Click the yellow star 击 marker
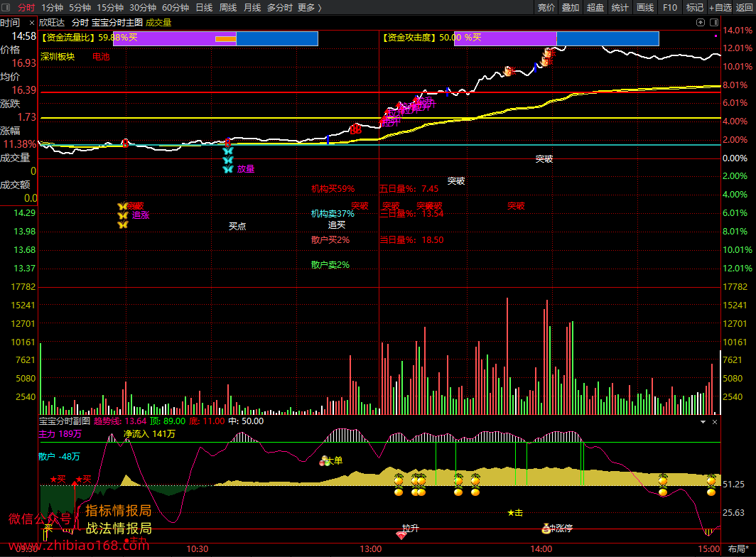Screen dimensions: 756x557 pyautogui.click(x=515, y=513)
